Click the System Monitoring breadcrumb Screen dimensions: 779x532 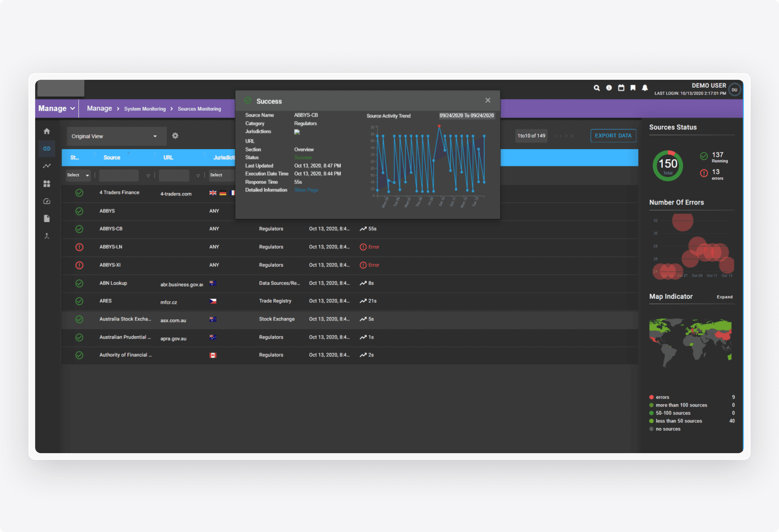(x=145, y=109)
